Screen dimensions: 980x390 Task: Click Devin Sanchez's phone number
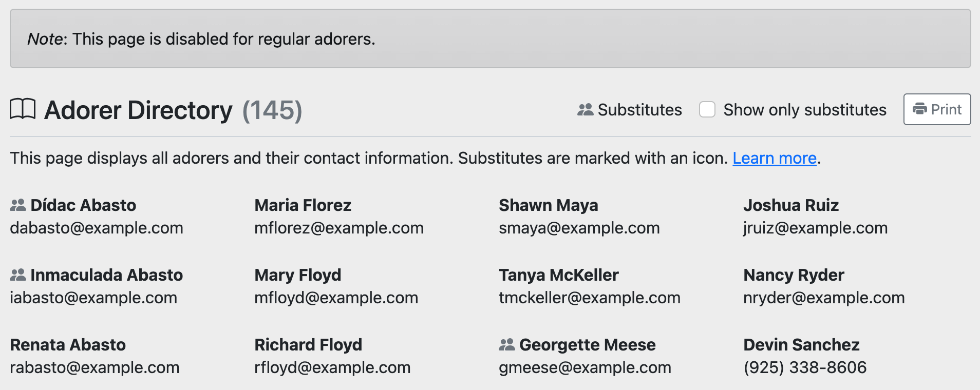[x=805, y=367]
